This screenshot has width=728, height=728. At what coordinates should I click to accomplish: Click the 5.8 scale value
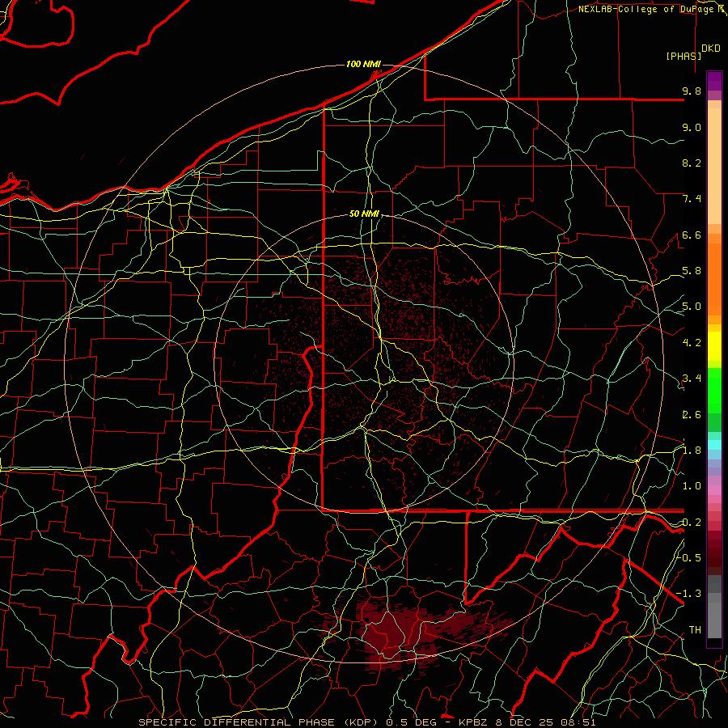[692, 271]
